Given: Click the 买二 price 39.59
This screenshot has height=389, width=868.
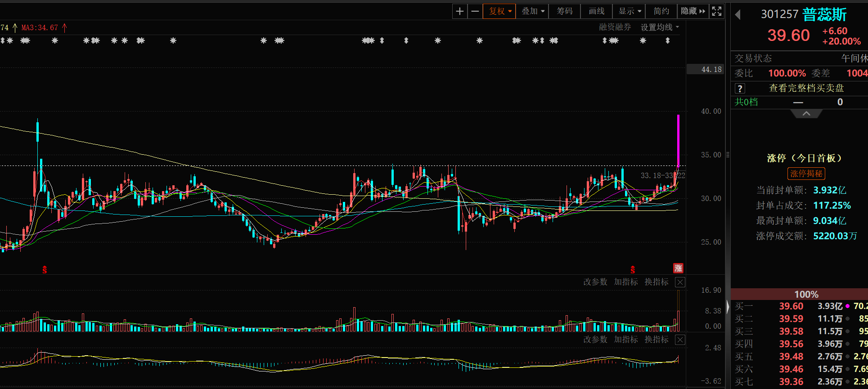Looking at the screenshot, I should pyautogui.click(x=791, y=319).
